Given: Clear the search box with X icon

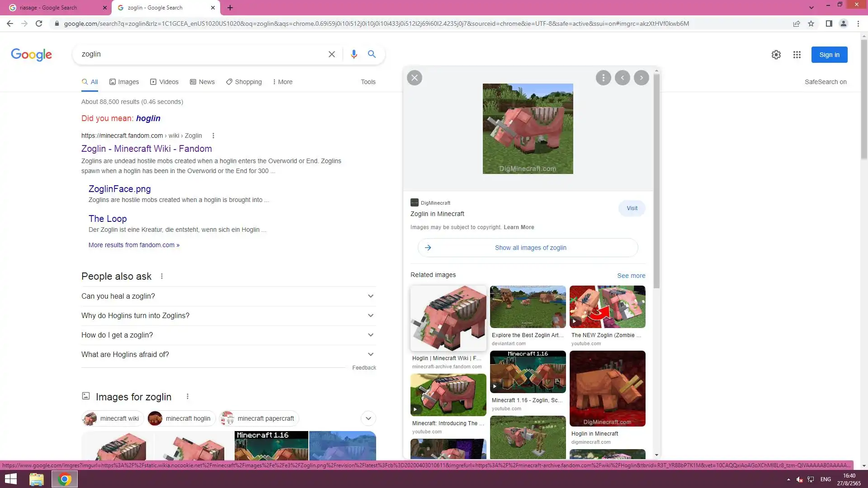Looking at the screenshot, I should click(x=331, y=54).
